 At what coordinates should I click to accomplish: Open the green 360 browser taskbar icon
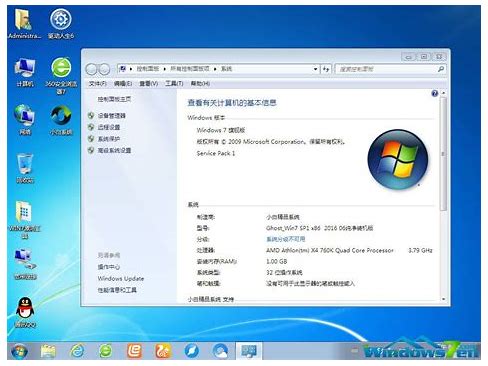[x=106, y=351]
